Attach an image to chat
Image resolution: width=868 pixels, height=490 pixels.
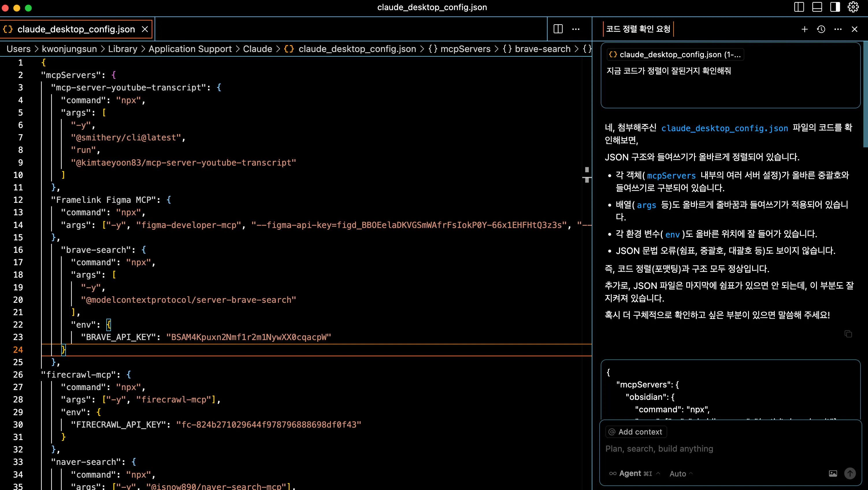point(833,474)
